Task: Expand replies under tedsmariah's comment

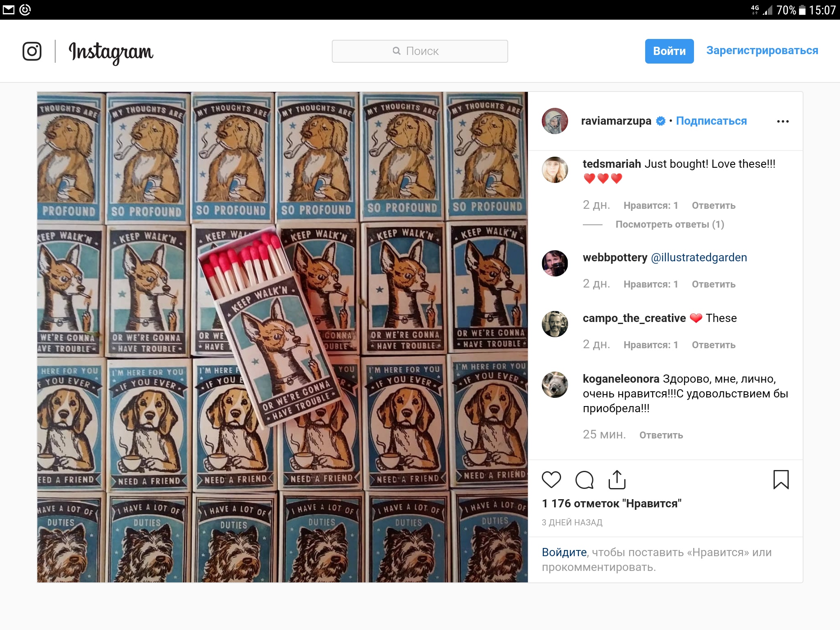Action: coord(670,224)
